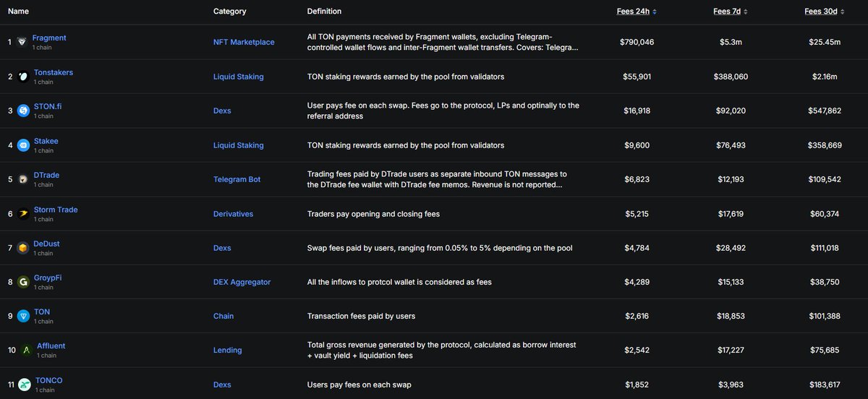Image resolution: width=868 pixels, height=399 pixels.
Task: Click the Tonstakers logo icon
Action: pos(23,76)
